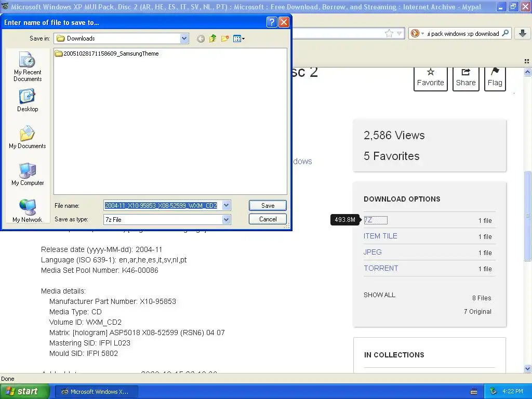Click the dialog help question-mark button
Screen dimensions: 532x399
[x=271, y=22]
